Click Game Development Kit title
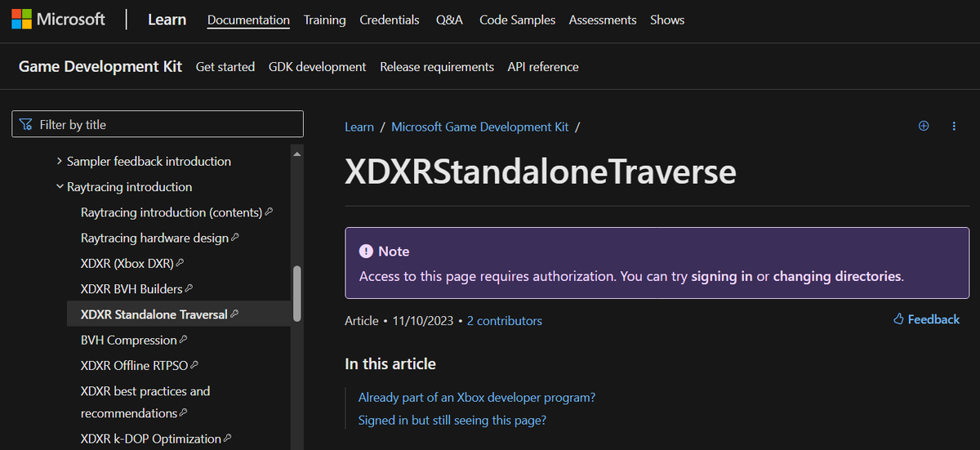The image size is (980, 450). point(100,67)
